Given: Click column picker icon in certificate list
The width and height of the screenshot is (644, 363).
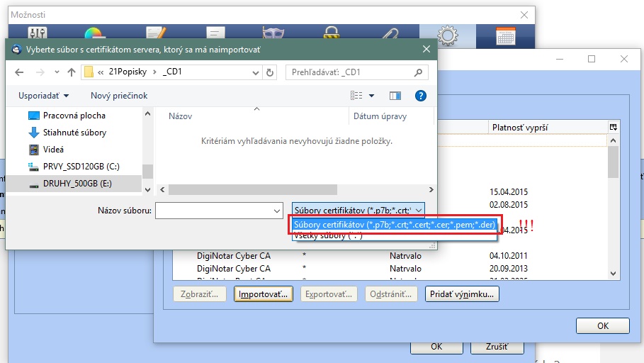Looking at the screenshot, I should pos(614,127).
